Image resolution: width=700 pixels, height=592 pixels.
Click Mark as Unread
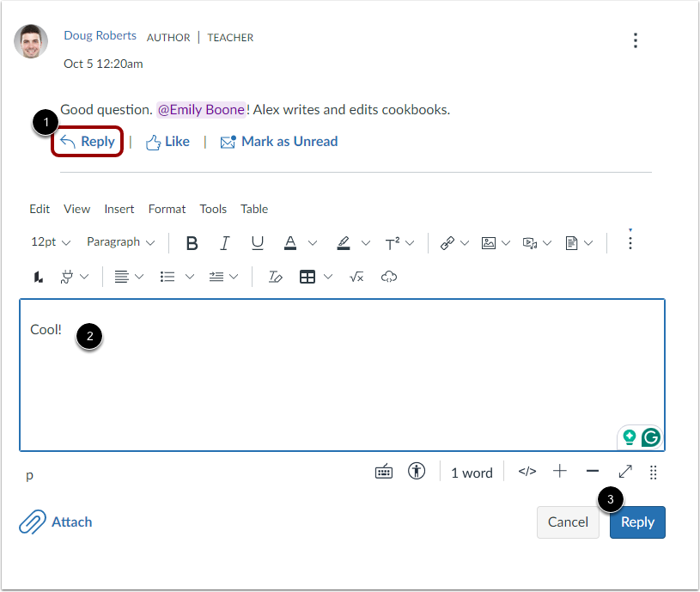(x=289, y=141)
